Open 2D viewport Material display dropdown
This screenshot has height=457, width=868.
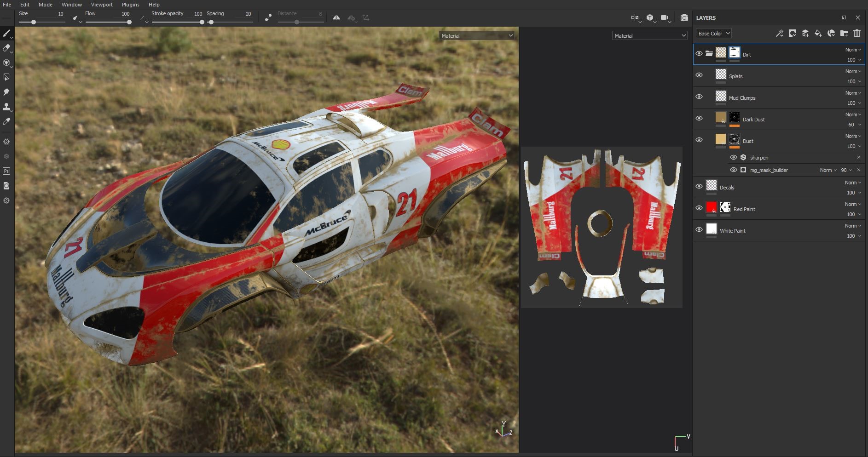650,35
